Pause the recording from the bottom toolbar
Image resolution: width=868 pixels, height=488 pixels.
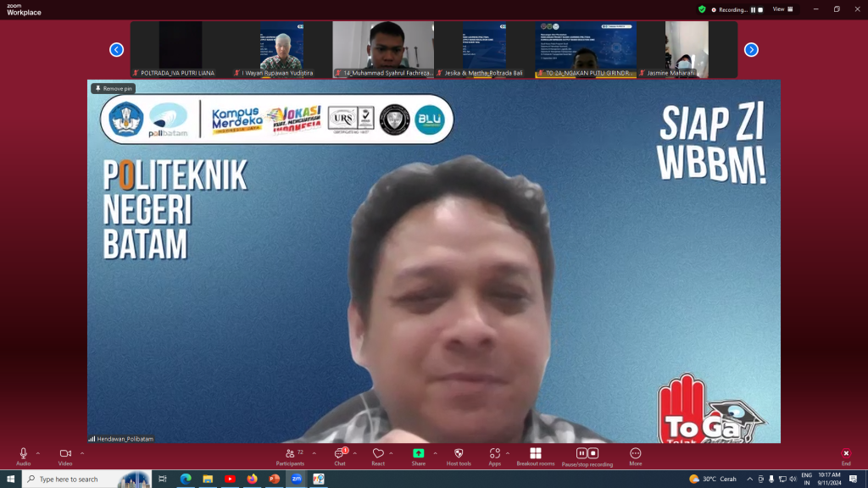(x=581, y=453)
